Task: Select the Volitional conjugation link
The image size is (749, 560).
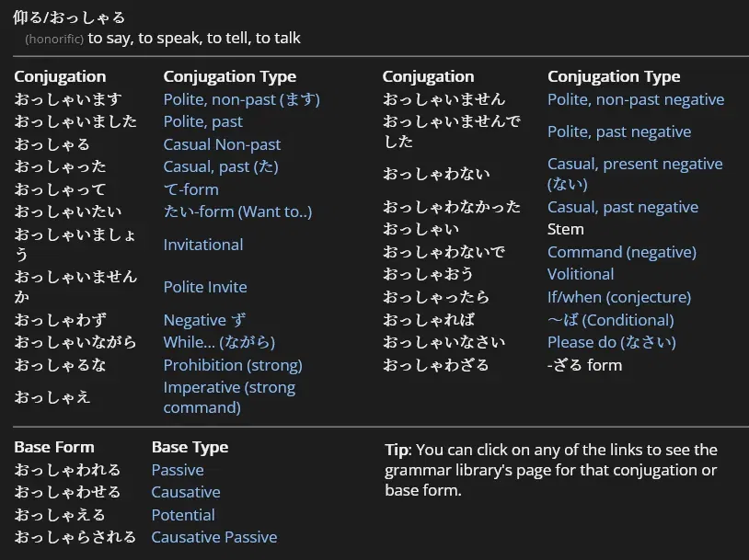Action: point(580,274)
